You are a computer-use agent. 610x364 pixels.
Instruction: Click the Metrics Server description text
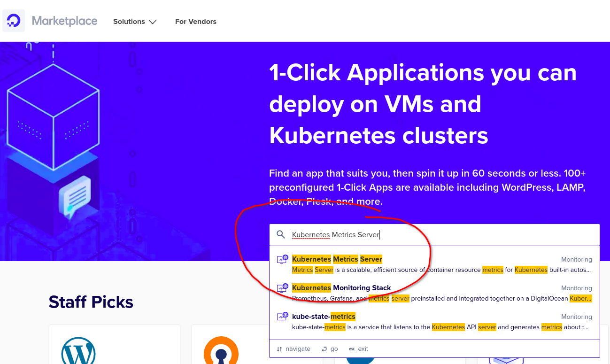(441, 270)
